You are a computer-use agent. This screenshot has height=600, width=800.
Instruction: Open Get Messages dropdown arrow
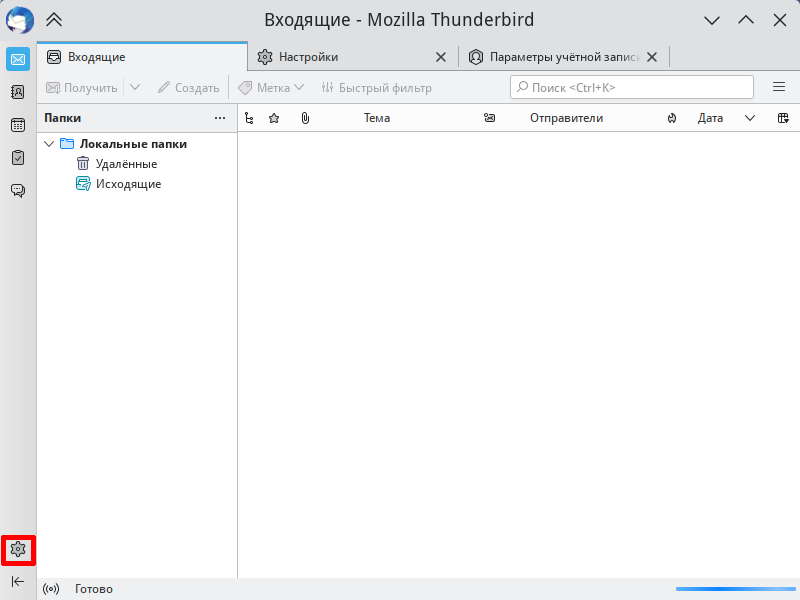(x=135, y=88)
